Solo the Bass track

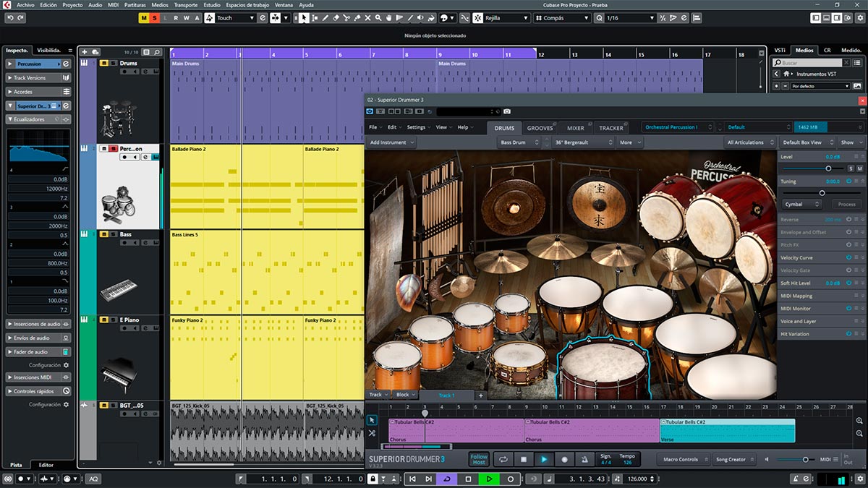click(112, 234)
